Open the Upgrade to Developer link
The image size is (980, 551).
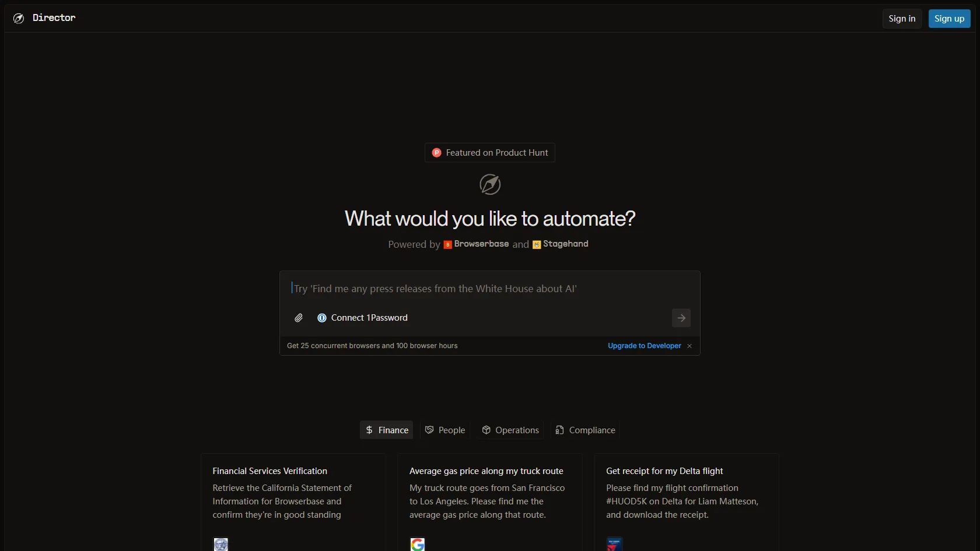point(644,346)
